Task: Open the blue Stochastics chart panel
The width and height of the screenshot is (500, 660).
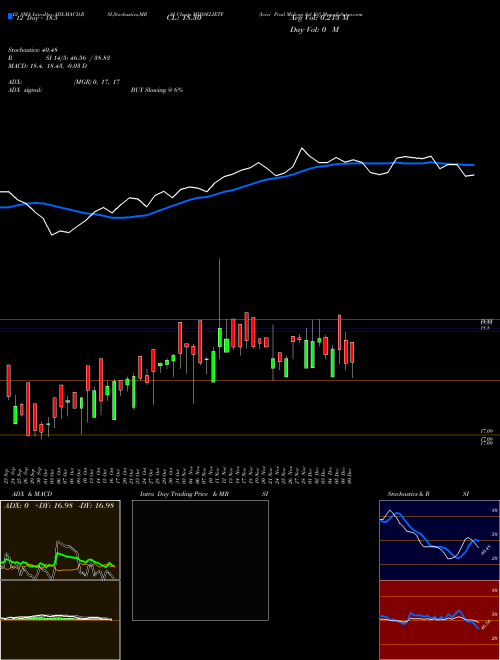Action: coord(439,540)
